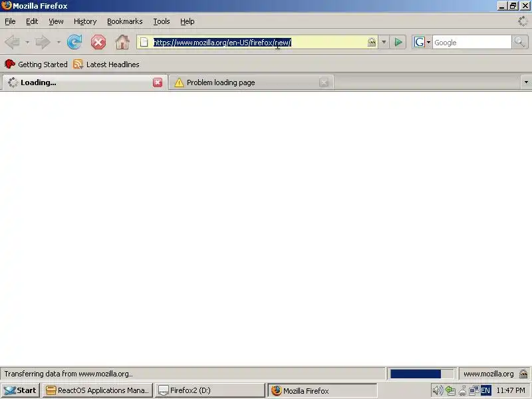The width and height of the screenshot is (532, 399).
Task: Click the padlock icon in address bar
Action: [x=372, y=42]
